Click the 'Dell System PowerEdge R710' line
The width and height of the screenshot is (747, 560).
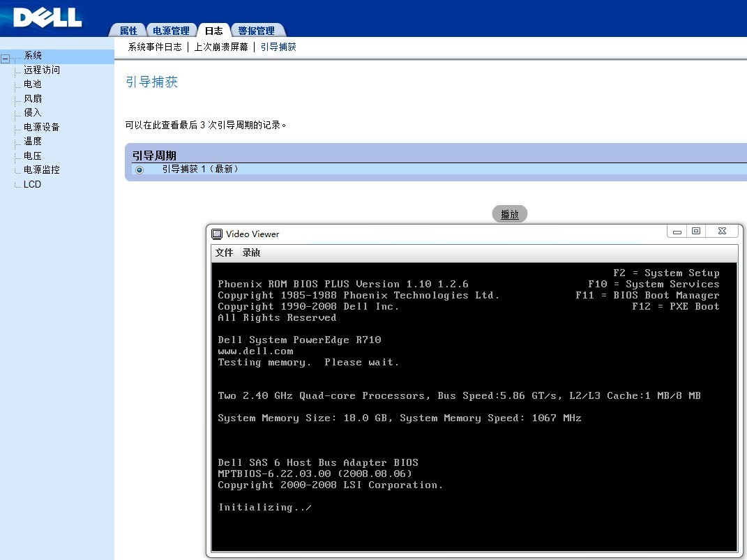coord(300,340)
